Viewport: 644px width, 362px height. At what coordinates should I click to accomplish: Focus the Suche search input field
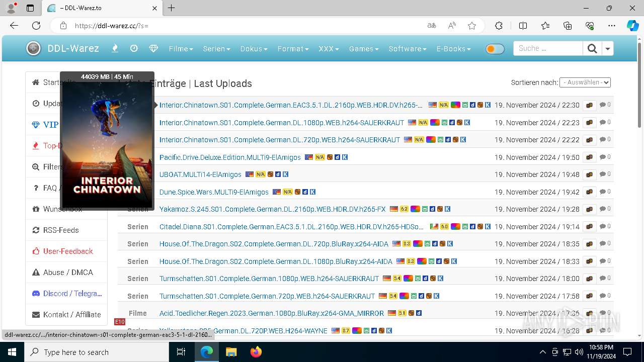(548, 48)
